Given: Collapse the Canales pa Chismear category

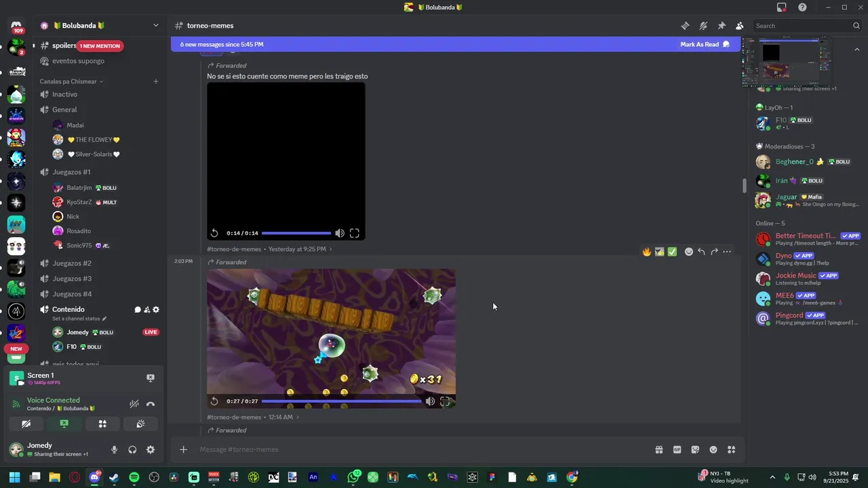Looking at the screenshot, I should point(71,81).
